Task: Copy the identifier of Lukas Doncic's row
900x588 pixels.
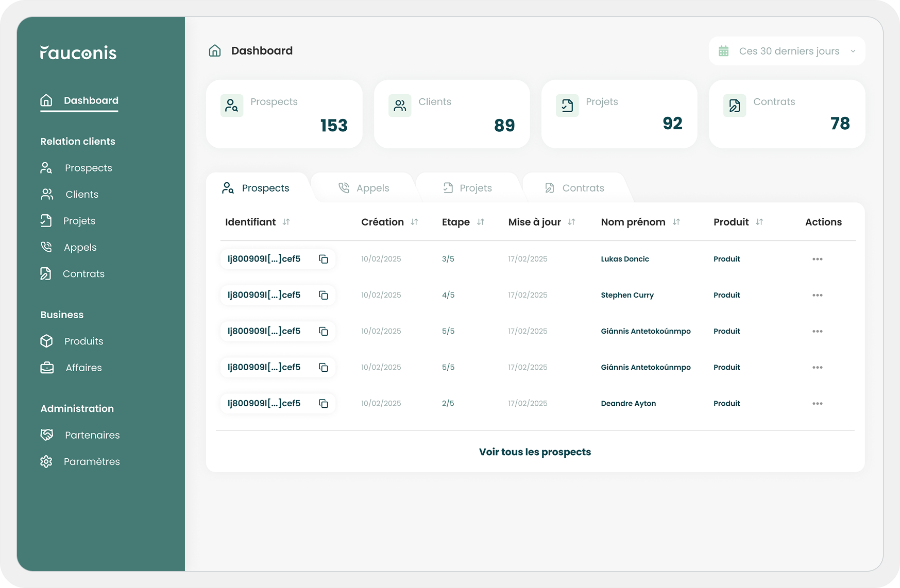Action: (x=324, y=259)
